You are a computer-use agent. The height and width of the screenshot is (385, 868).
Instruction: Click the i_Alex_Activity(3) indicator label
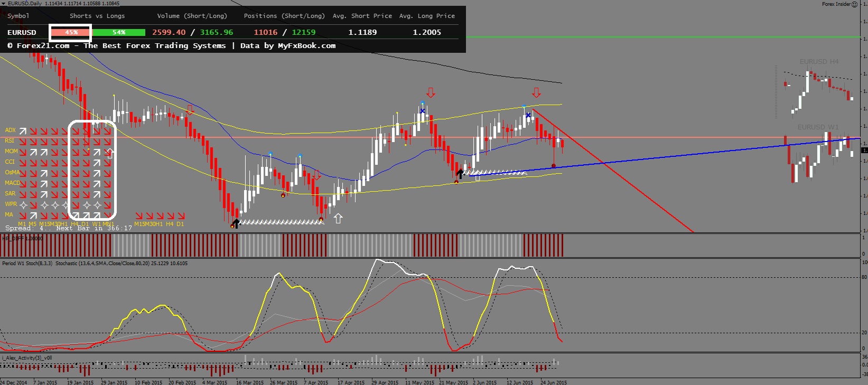pos(27,358)
